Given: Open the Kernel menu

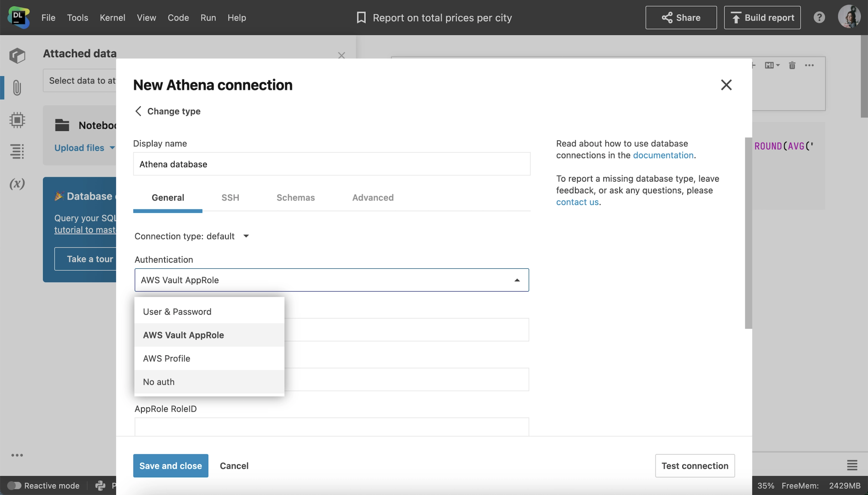Looking at the screenshot, I should tap(112, 17).
